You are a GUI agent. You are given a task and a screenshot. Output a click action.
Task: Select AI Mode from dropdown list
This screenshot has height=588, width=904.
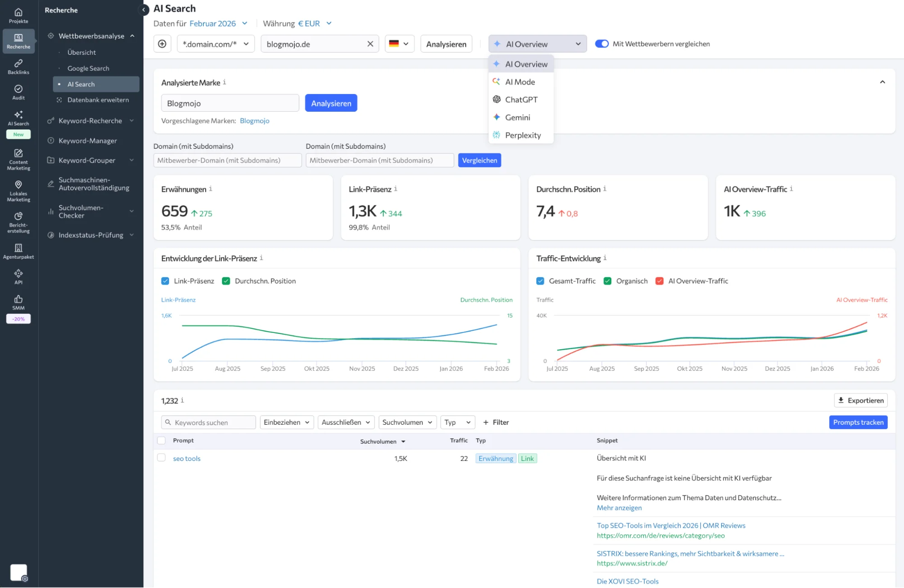pyautogui.click(x=521, y=82)
